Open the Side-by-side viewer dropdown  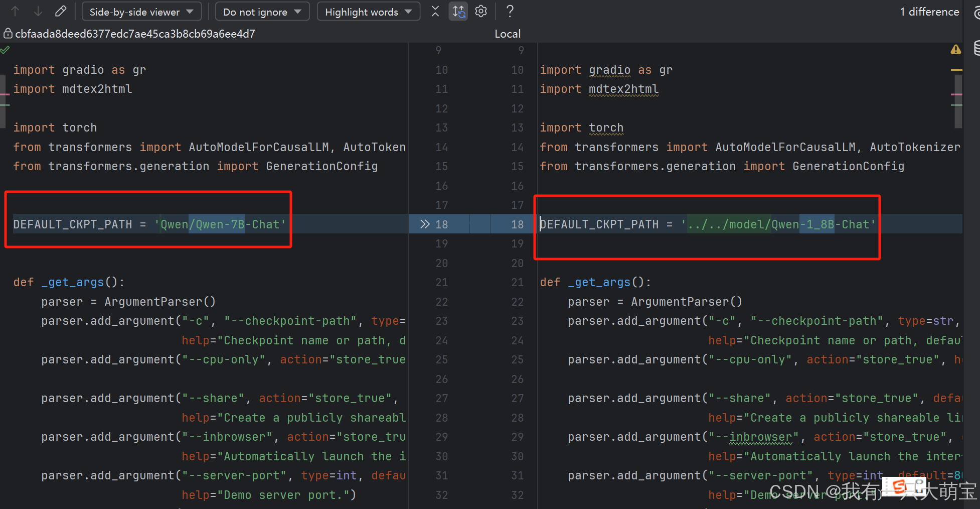141,11
